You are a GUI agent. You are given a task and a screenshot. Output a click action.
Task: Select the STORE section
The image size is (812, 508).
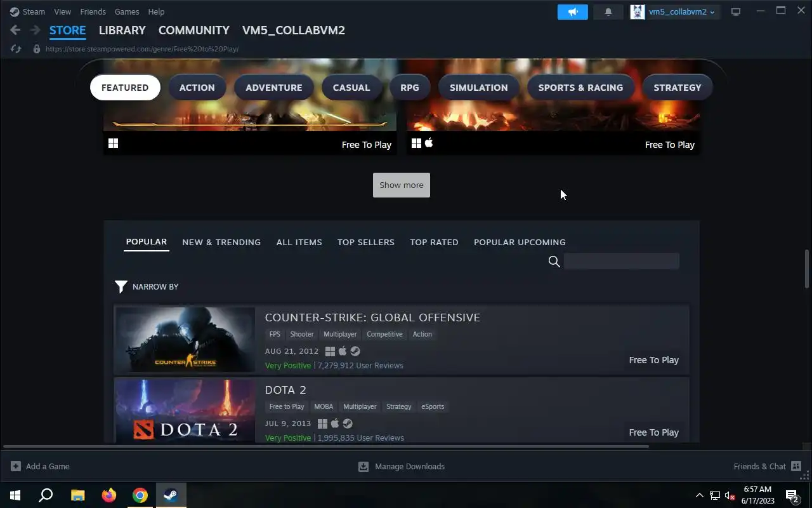tap(67, 30)
